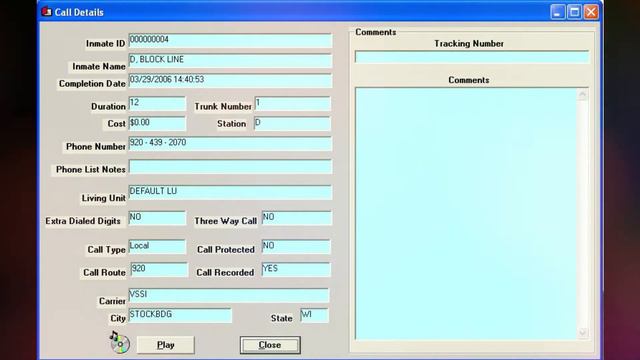Select the Call Protected field

(x=296, y=247)
